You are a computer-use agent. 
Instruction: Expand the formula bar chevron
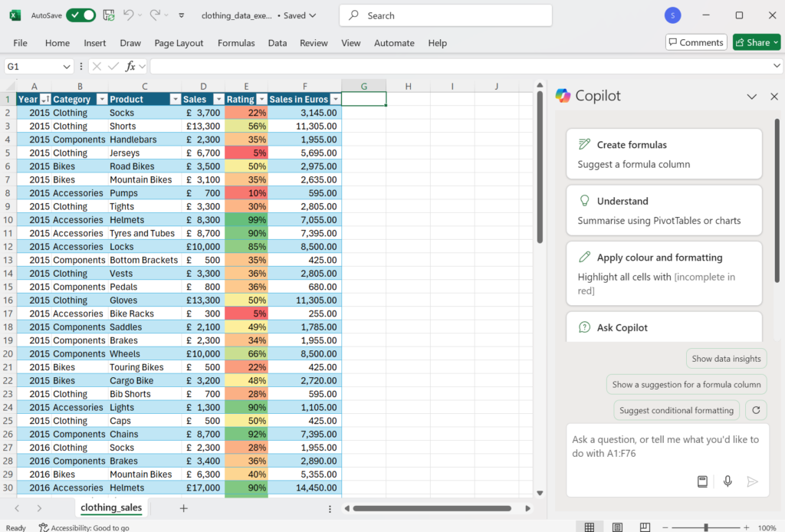pos(777,67)
